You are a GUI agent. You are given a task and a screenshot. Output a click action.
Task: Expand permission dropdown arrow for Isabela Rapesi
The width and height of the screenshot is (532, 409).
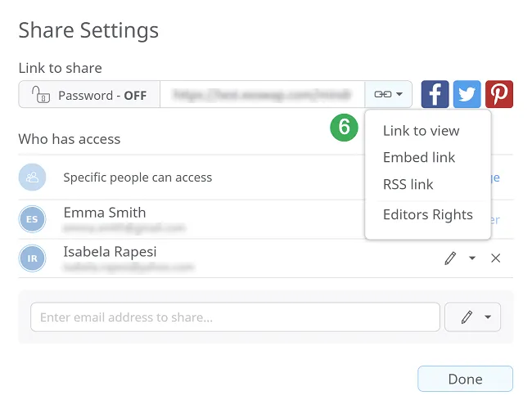tap(472, 258)
